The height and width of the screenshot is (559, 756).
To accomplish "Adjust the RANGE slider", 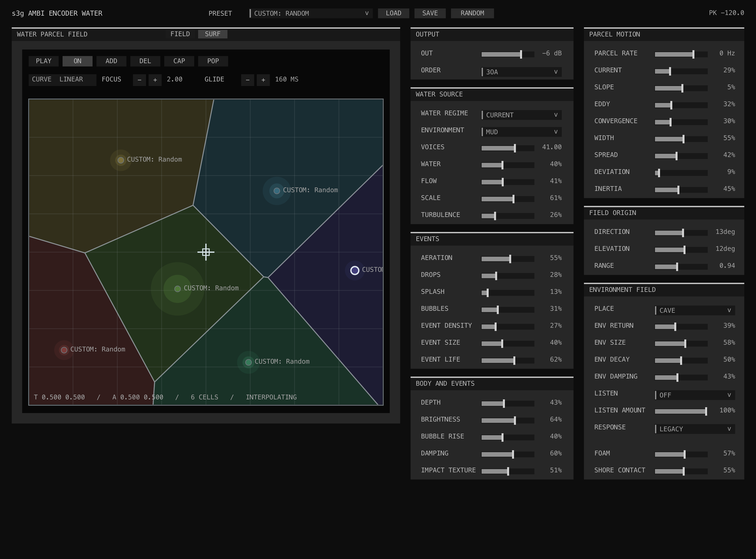I will pos(681,267).
